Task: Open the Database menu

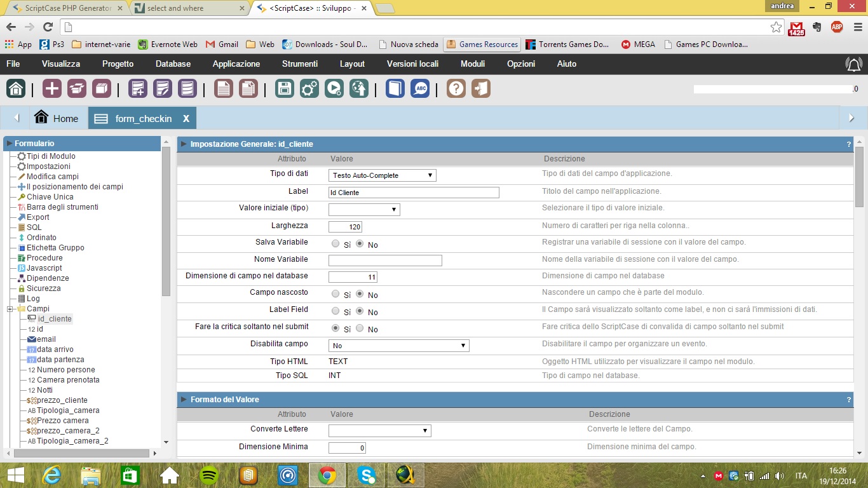Action: tap(173, 64)
